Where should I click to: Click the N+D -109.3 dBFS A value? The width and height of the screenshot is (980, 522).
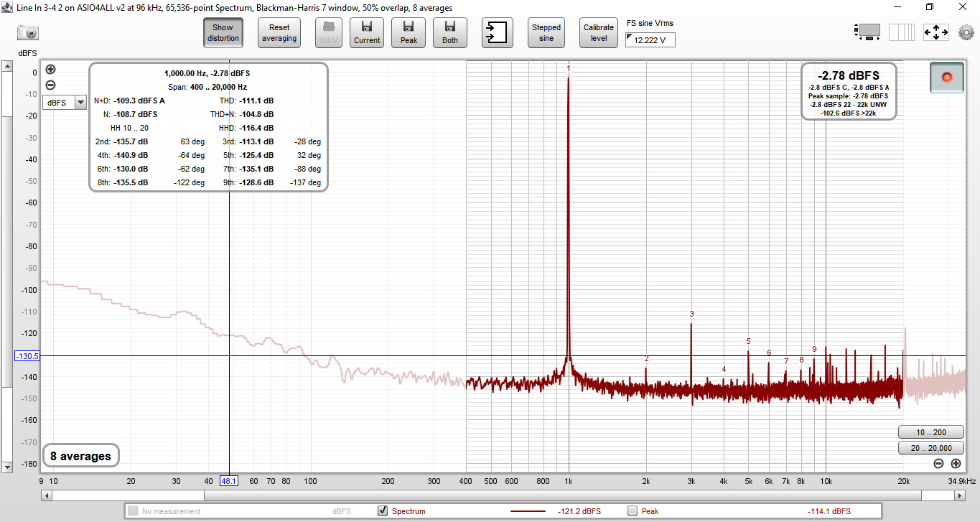pyautogui.click(x=139, y=101)
